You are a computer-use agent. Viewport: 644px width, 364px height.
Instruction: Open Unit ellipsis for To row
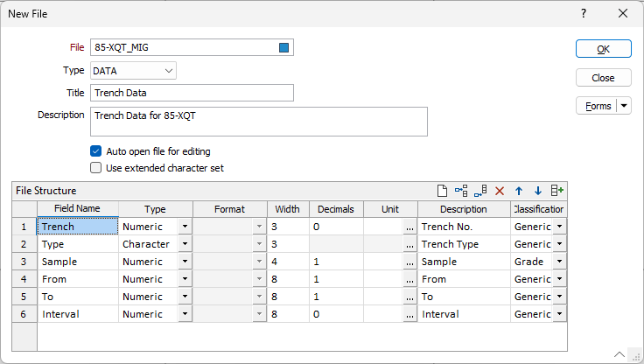coord(409,297)
